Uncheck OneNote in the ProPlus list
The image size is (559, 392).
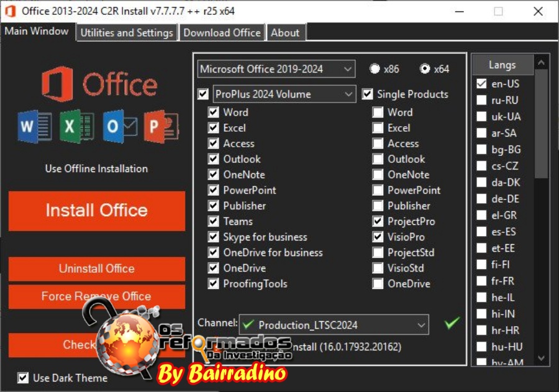tap(213, 175)
